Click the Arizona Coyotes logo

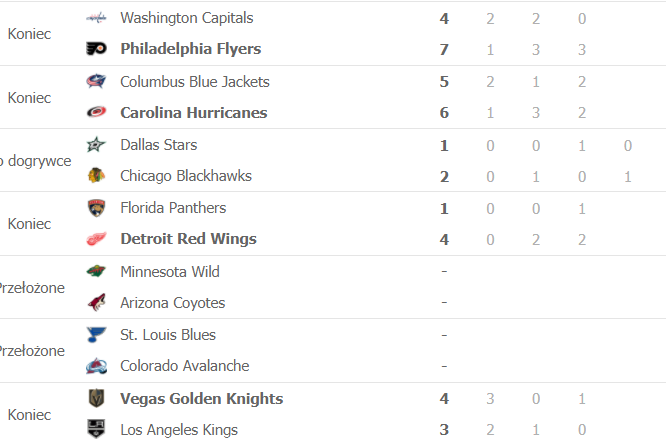(96, 302)
